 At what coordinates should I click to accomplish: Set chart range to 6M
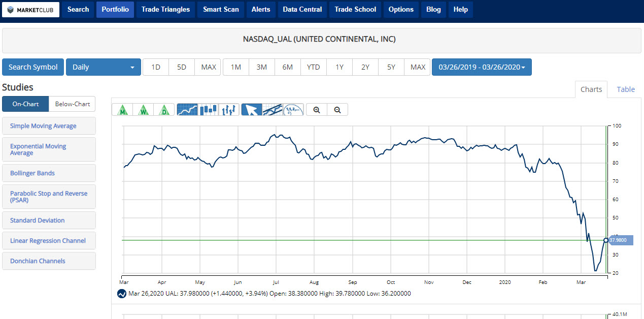[287, 67]
